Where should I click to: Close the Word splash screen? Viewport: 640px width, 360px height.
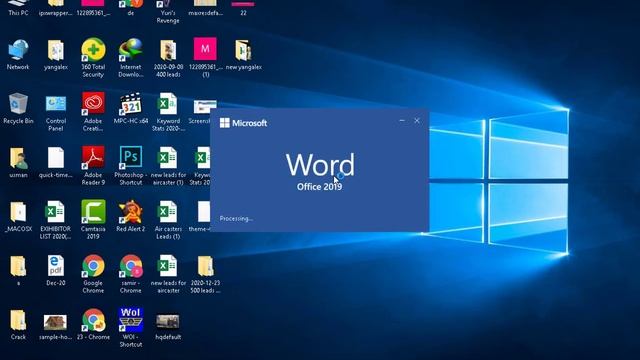[x=417, y=121]
